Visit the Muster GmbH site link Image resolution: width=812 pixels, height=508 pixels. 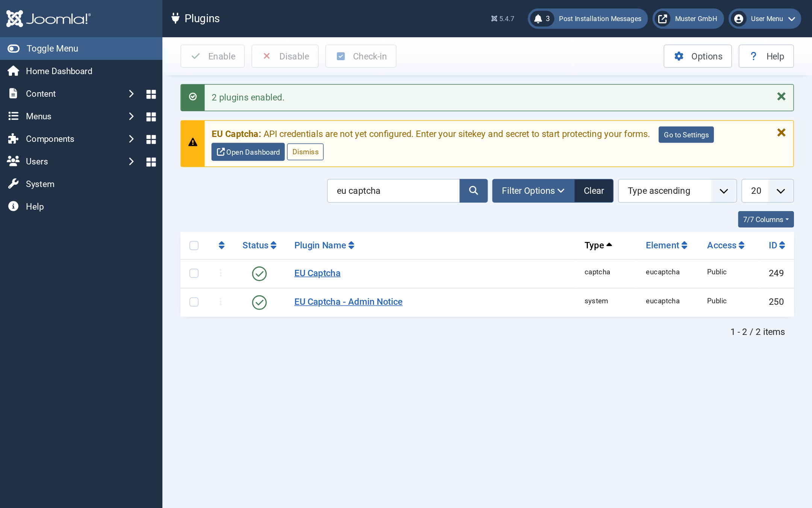point(688,18)
